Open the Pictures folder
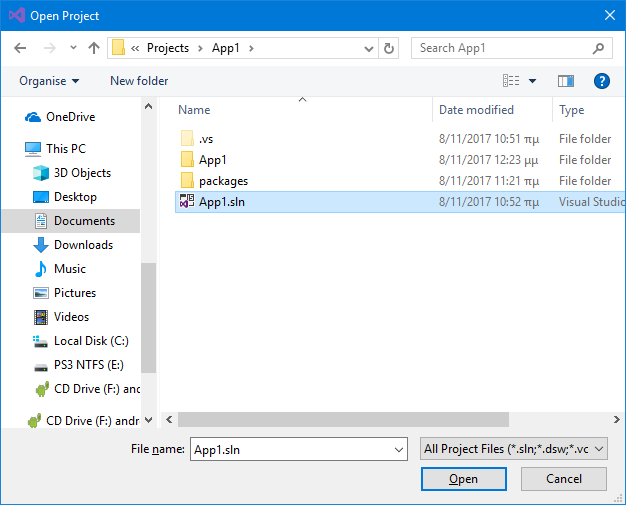626x505 pixels. (75, 293)
